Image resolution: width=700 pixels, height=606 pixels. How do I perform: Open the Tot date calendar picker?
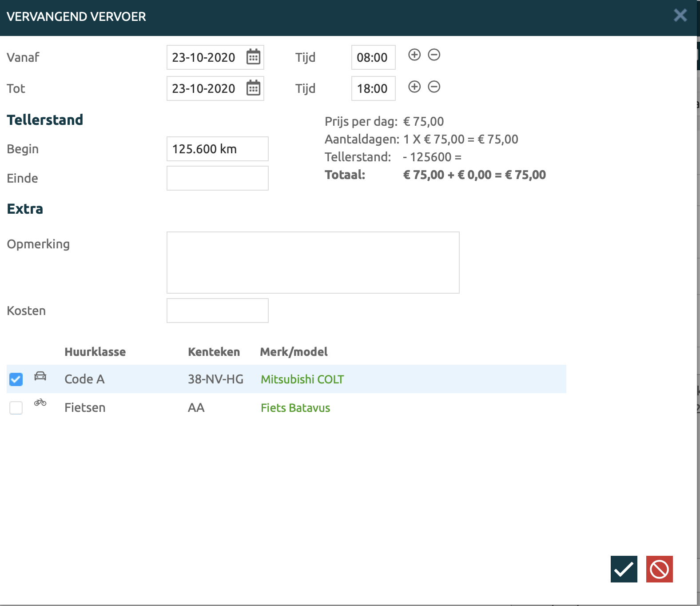(253, 88)
